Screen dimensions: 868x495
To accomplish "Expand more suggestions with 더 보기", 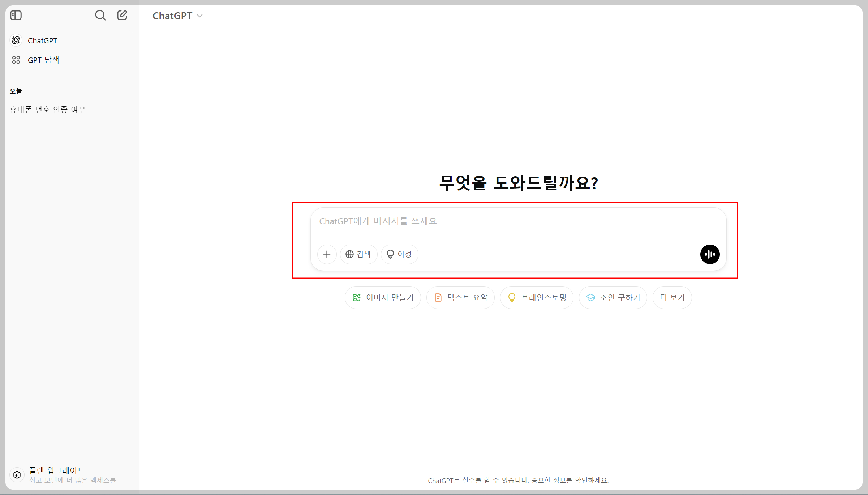I will click(x=672, y=298).
